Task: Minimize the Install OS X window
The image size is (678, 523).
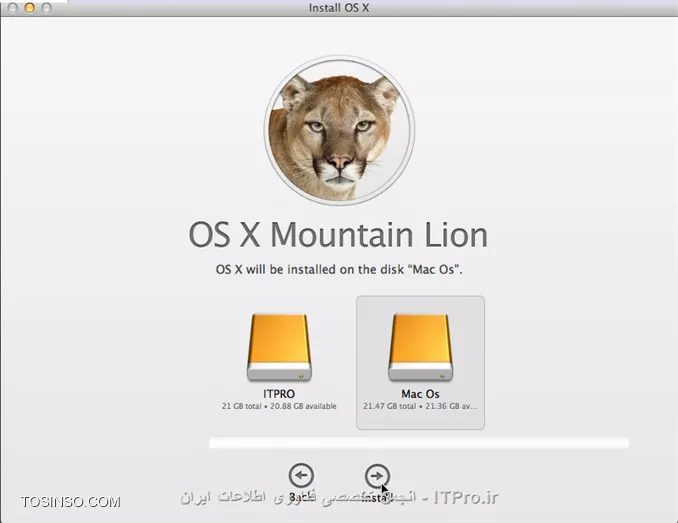Action: [29, 8]
